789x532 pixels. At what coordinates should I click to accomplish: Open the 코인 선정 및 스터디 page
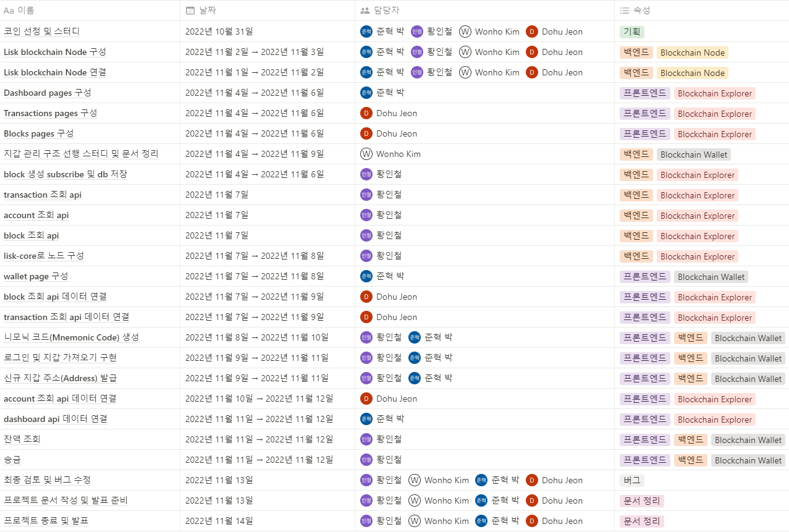41,32
